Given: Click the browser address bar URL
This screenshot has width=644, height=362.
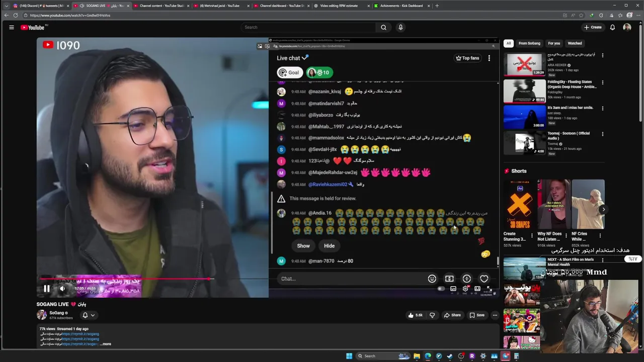Looking at the screenshot, I should tap(70, 16).
